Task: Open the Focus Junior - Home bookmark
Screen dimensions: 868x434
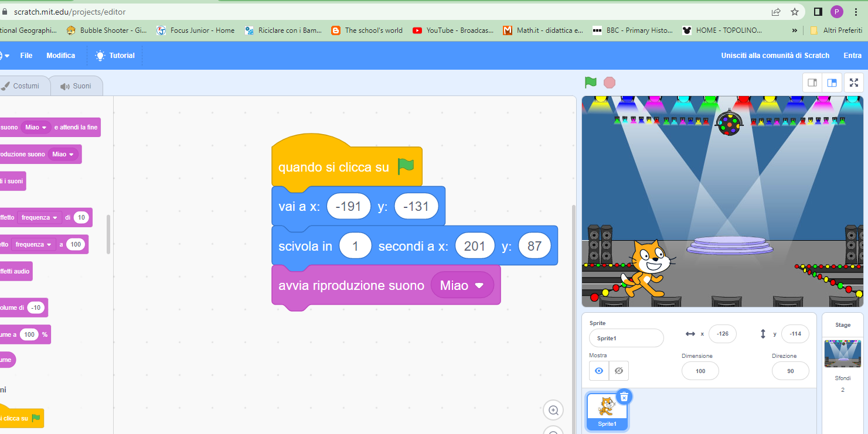Action: (196, 30)
